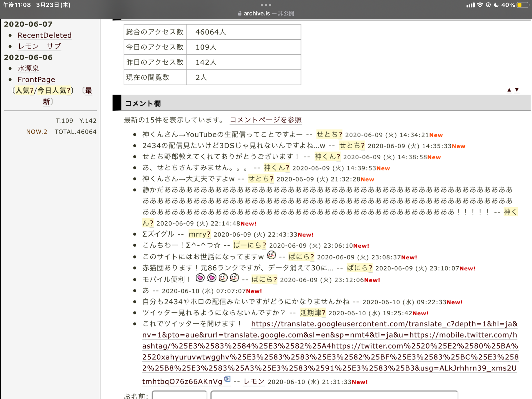Focus the wide comment text input field
Image resolution: width=532 pixels, height=399 pixels.
coord(334,395)
